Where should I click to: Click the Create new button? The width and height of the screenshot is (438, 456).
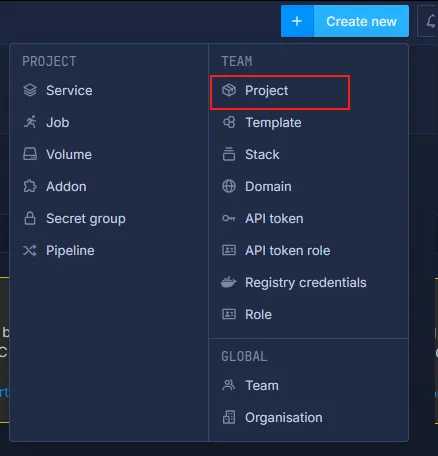[x=345, y=21]
